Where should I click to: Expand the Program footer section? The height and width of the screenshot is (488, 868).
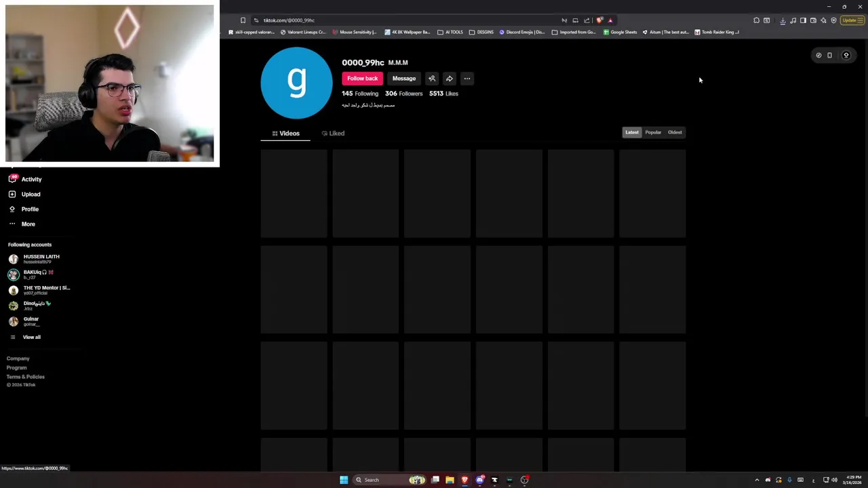17,367
